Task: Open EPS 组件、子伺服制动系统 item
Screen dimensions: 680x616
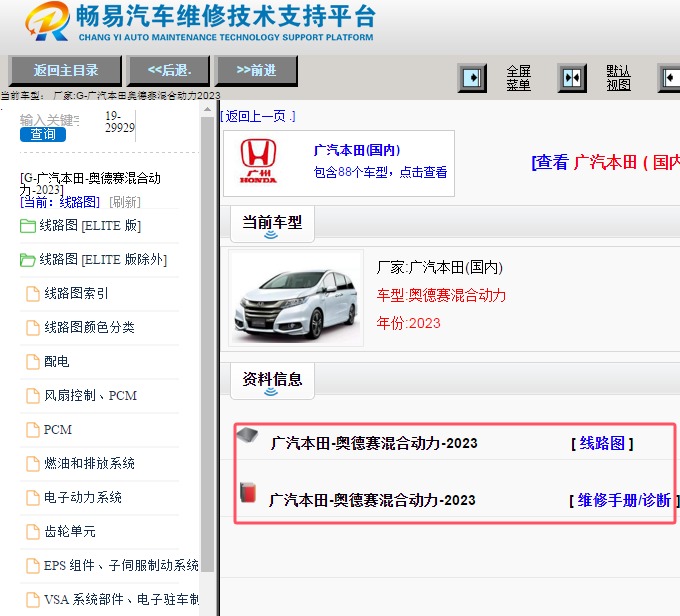Action: tap(121, 565)
